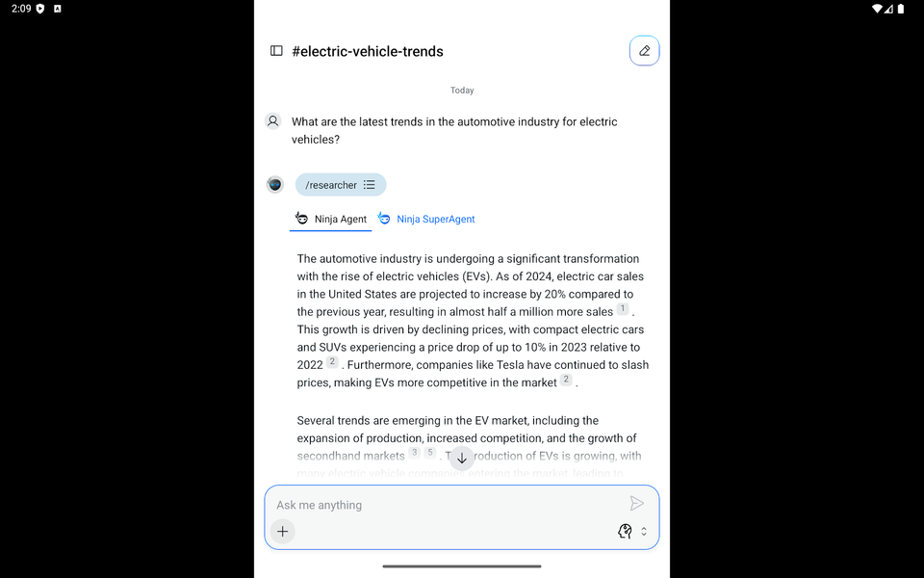924x578 pixels.
Task: Open citation 2 after 'in the market'
Action: point(566,380)
